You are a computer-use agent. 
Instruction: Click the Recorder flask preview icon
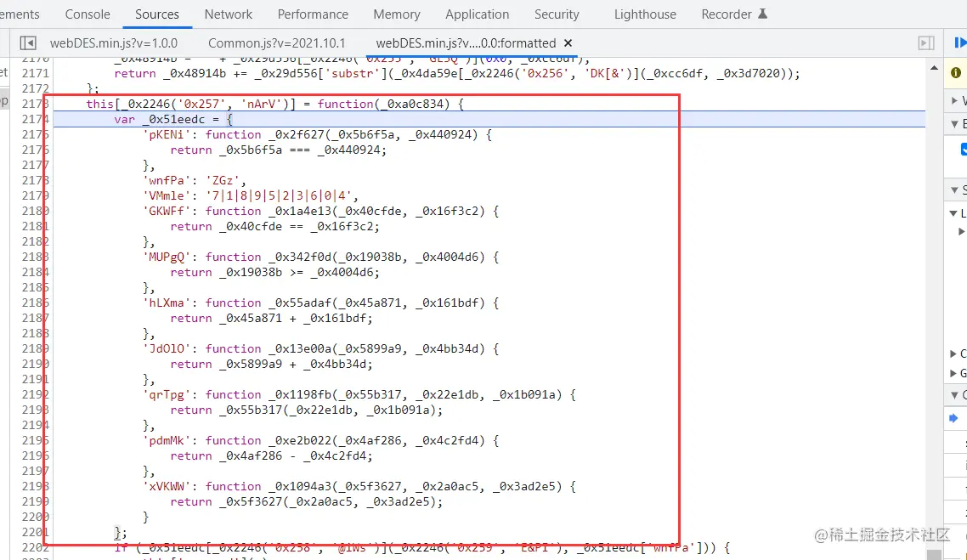click(762, 14)
